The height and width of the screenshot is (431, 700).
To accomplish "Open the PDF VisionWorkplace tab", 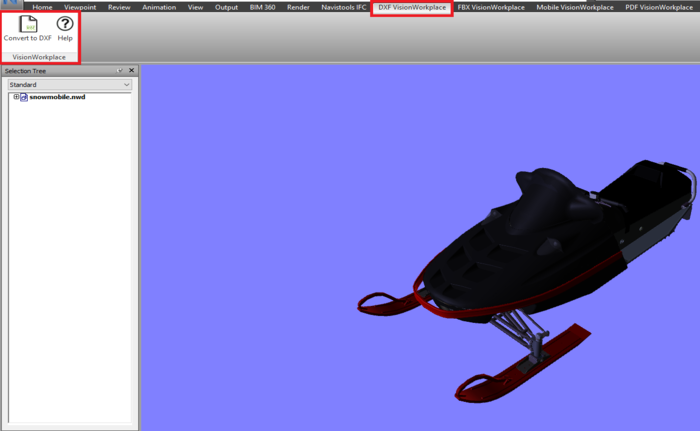I will (659, 7).
